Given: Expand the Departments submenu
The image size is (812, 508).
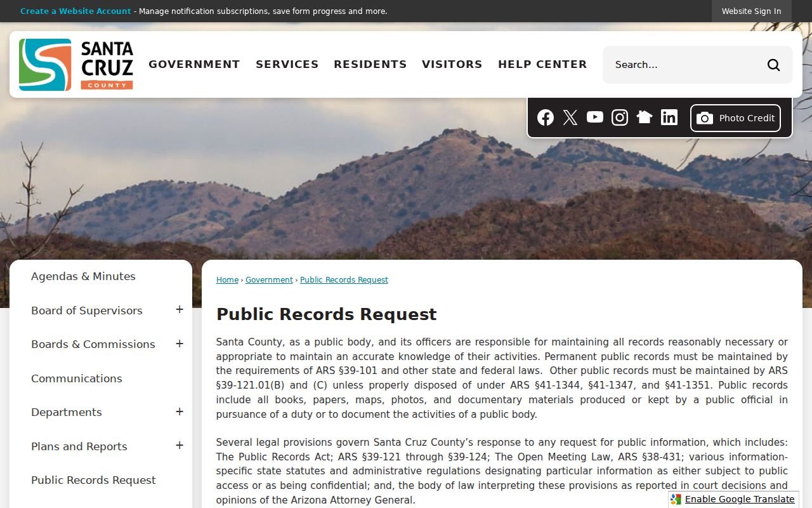Looking at the screenshot, I should click(x=180, y=412).
